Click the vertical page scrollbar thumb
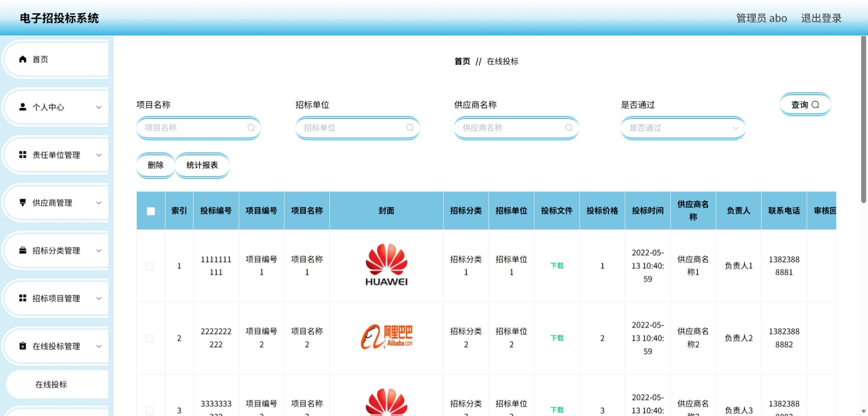Image resolution: width=868 pixels, height=416 pixels. pos(864,119)
